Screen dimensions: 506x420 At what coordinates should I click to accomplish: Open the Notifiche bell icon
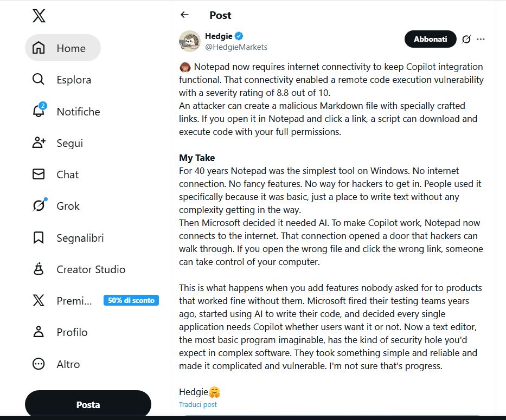pos(39,111)
